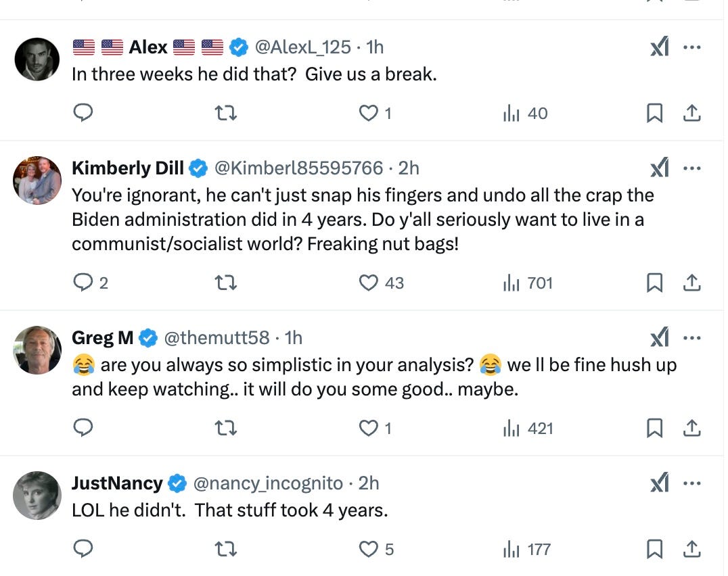Open the 2h timestamp on JustNancy's reply
The width and height of the screenshot is (728, 576).
[x=369, y=483]
